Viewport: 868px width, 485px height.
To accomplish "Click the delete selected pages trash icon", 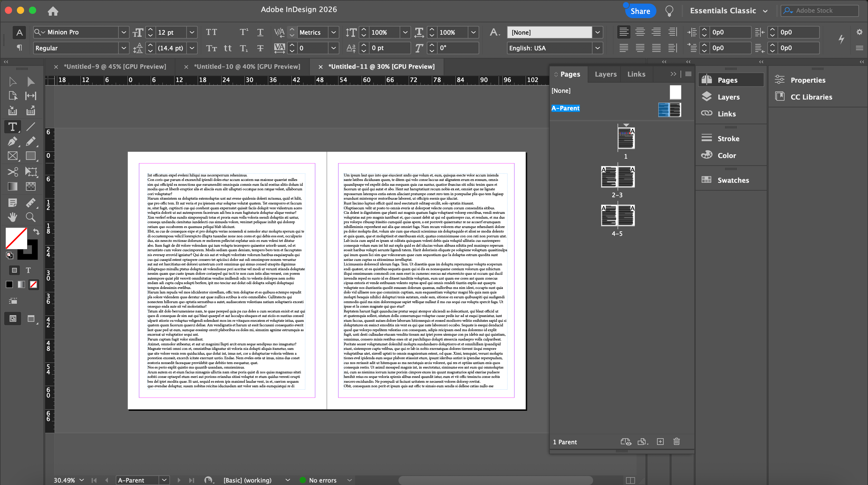I will [x=676, y=442].
